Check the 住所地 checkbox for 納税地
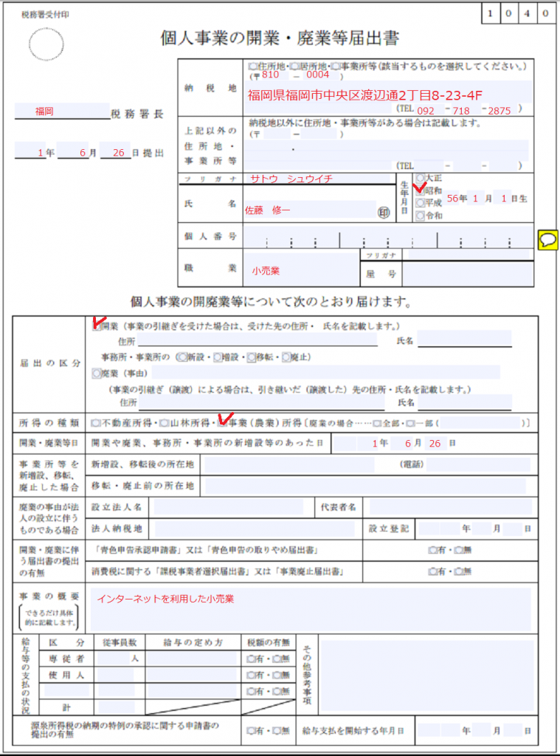Viewport: 560px width, 756px height. coord(254,66)
